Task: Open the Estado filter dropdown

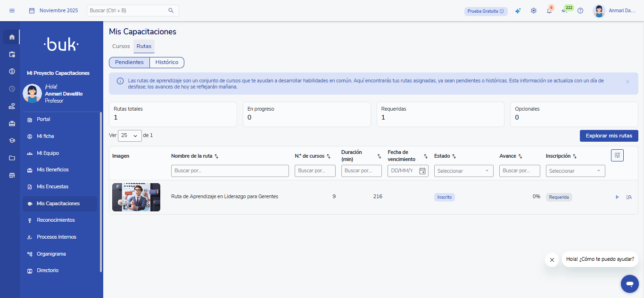Action: (x=463, y=171)
